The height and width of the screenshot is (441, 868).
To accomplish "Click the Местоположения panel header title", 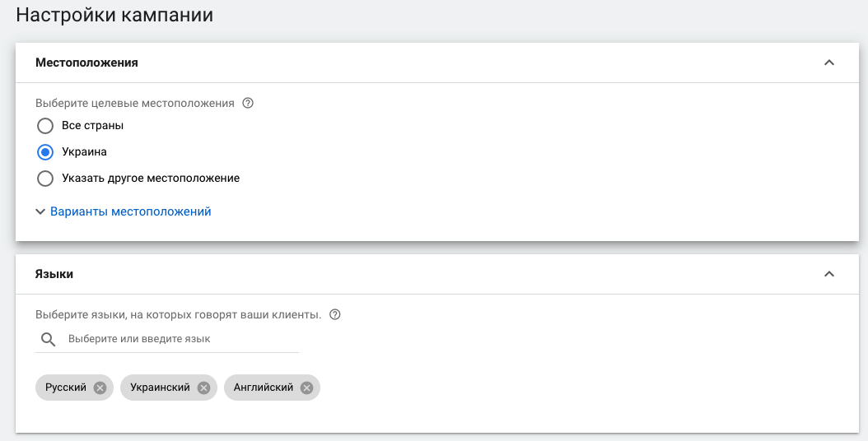I will [x=86, y=63].
